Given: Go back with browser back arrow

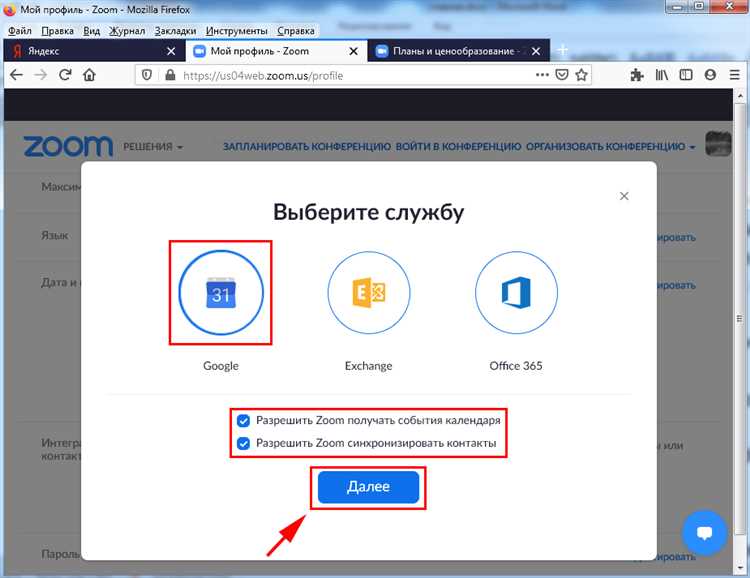Looking at the screenshot, I should (16, 75).
